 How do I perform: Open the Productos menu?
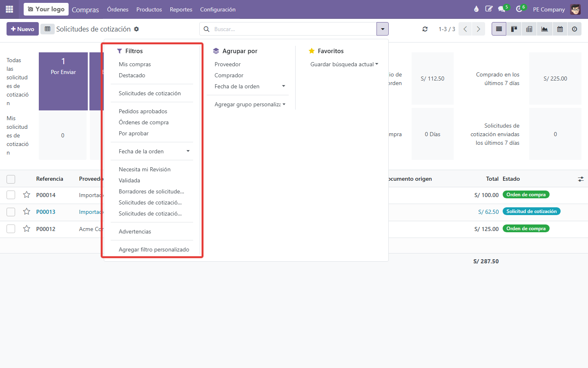pos(149,9)
